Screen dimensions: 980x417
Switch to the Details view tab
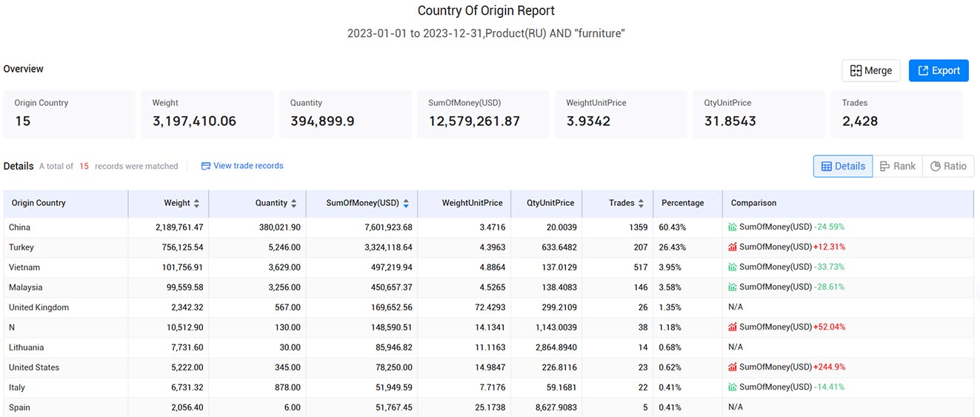(x=843, y=166)
